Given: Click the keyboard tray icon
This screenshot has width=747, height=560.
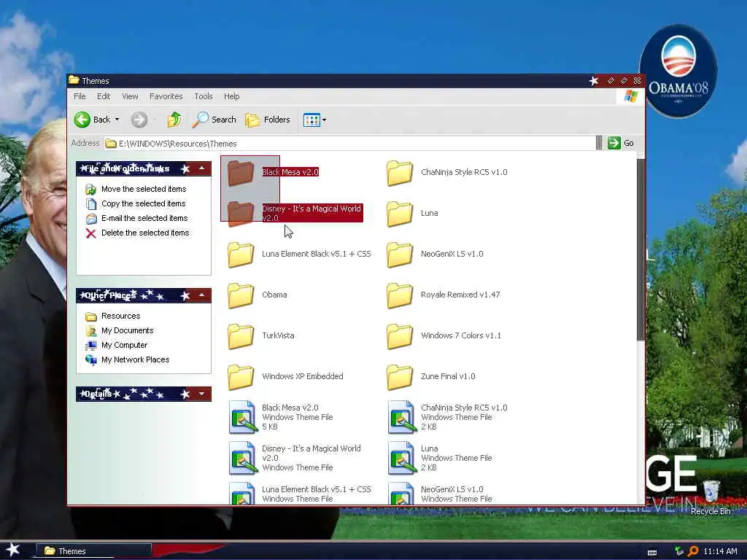Looking at the screenshot, I should coord(652,553).
